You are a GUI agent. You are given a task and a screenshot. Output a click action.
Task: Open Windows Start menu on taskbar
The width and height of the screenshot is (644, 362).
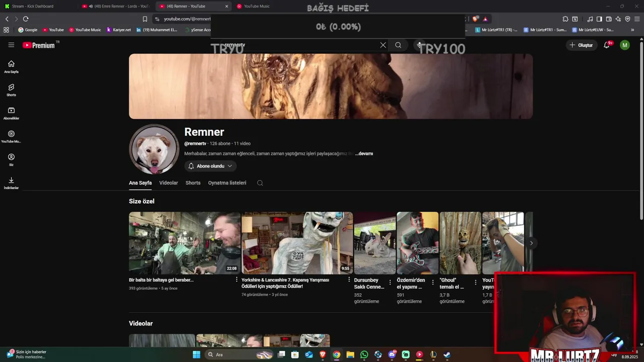(x=196, y=354)
